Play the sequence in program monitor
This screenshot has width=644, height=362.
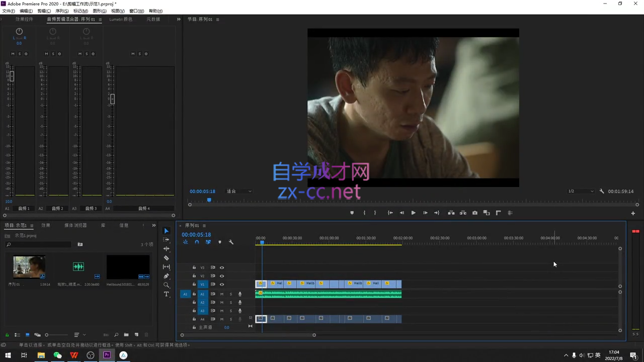[414, 213]
